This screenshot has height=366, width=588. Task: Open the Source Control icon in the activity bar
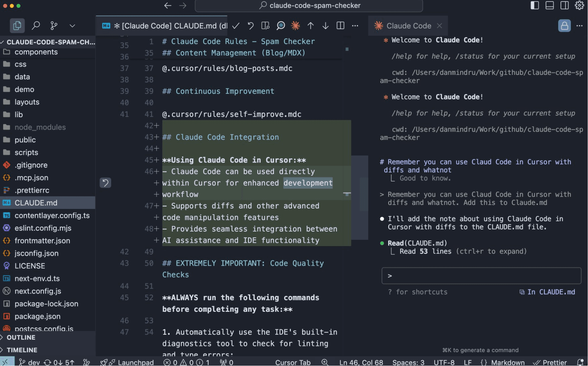pos(53,26)
